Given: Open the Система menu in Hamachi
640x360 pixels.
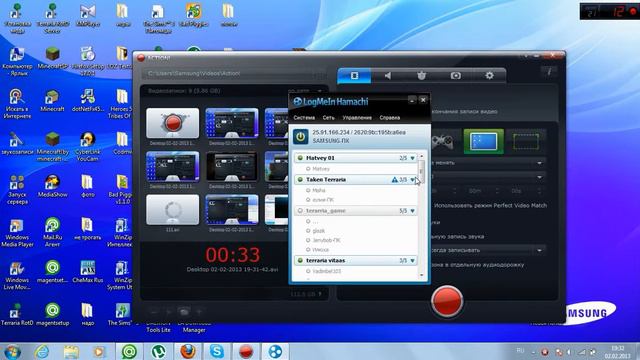Looking at the screenshot, I should point(304,118).
